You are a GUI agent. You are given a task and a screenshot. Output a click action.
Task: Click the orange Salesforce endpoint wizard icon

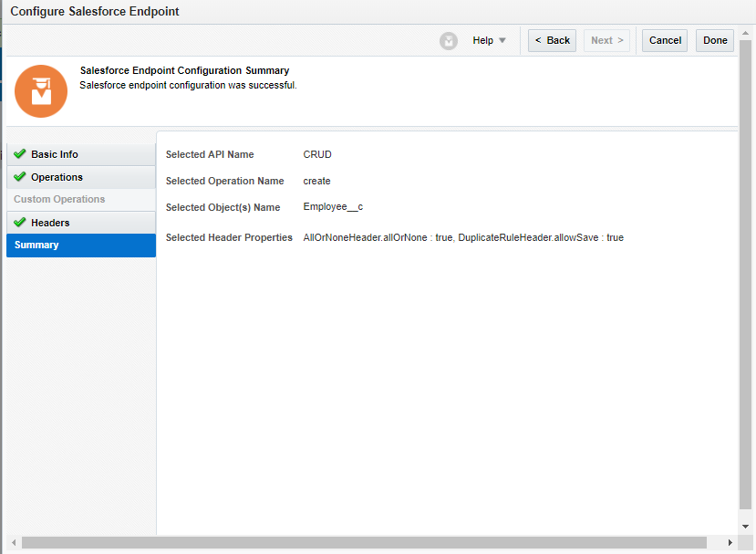pyautogui.click(x=41, y=91)
